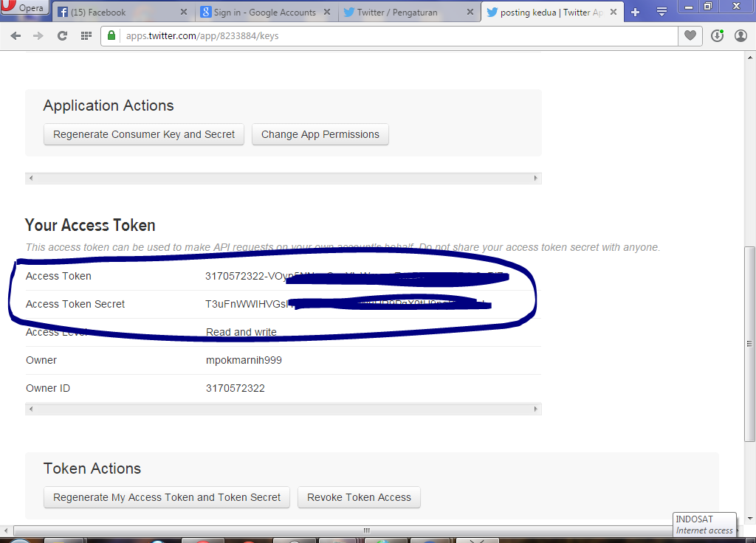Click the Owner ID label
Screen dimensions: 756x543
(48, 388)
